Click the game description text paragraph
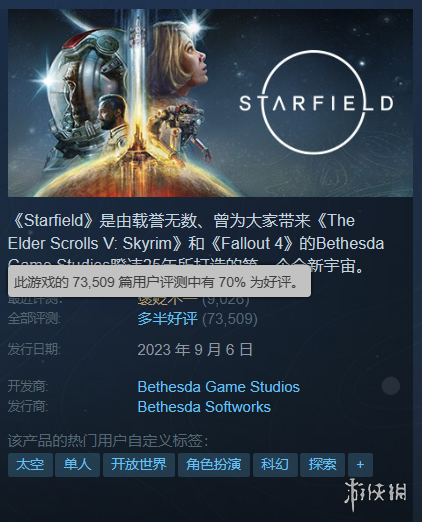This screenshot has width=422, height=522. tap(196, 243)
